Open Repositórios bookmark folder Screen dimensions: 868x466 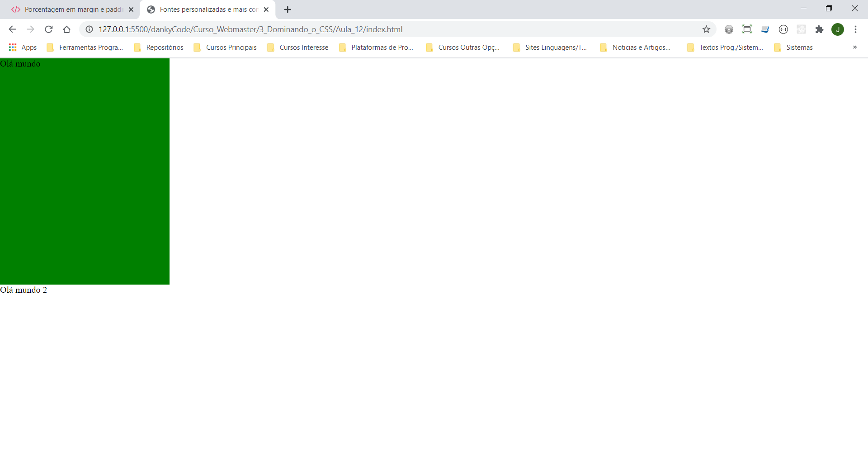point(159,48)
